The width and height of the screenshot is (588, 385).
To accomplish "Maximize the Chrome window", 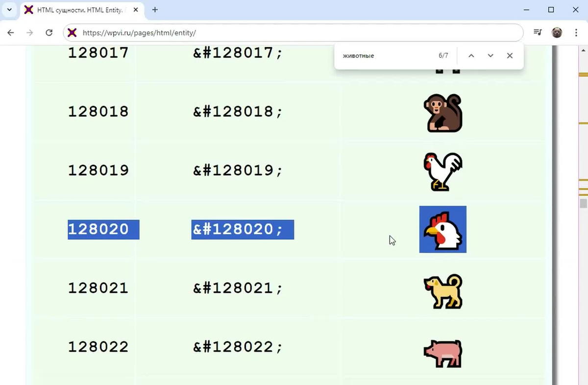I will point(551,10).
